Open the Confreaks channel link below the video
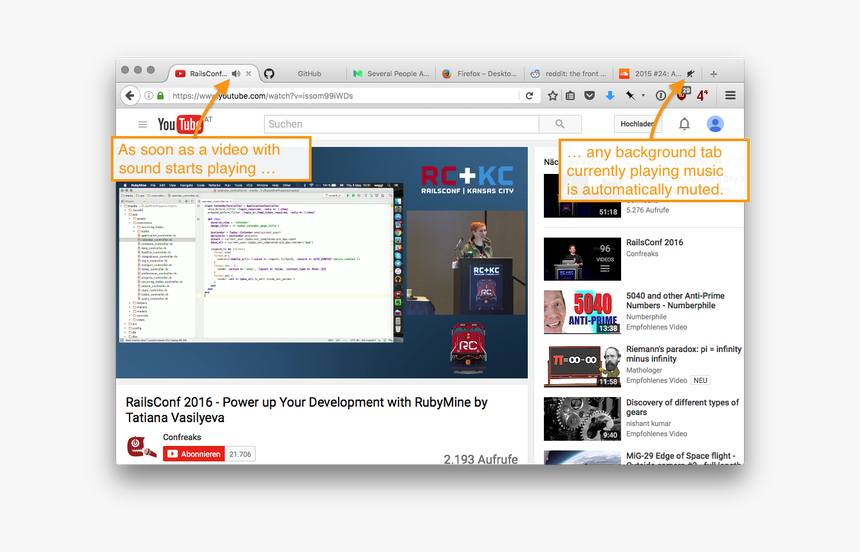 [182, 437]
